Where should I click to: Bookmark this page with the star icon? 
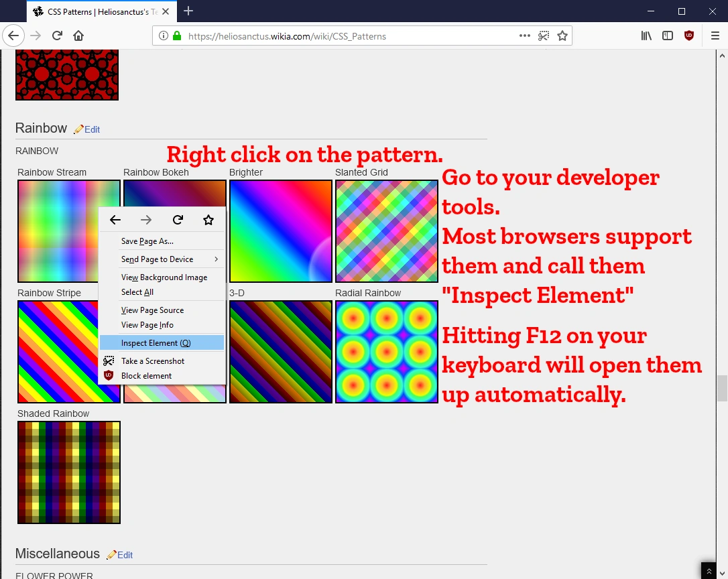[562, 36]
